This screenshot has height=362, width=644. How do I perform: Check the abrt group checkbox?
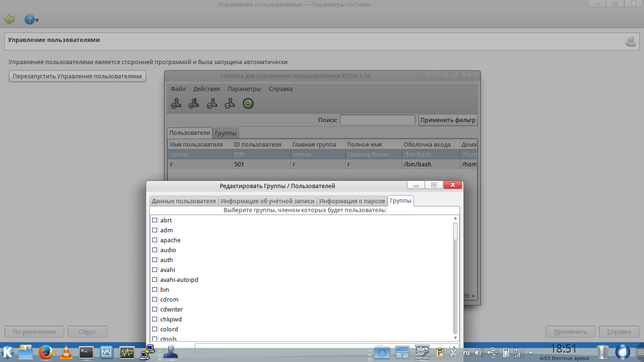point(154,220)
